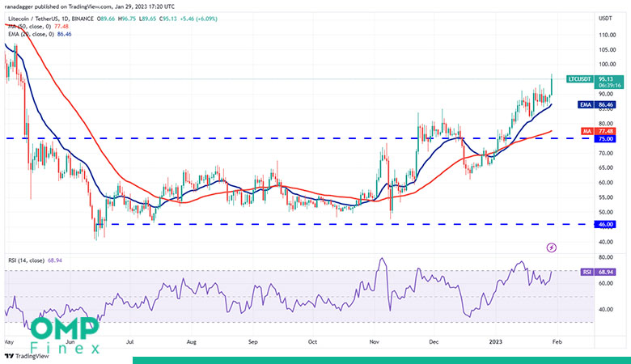Click the Aug label on time axis
This screenshot has height=364, width=631.
click(x=191, y=342)
